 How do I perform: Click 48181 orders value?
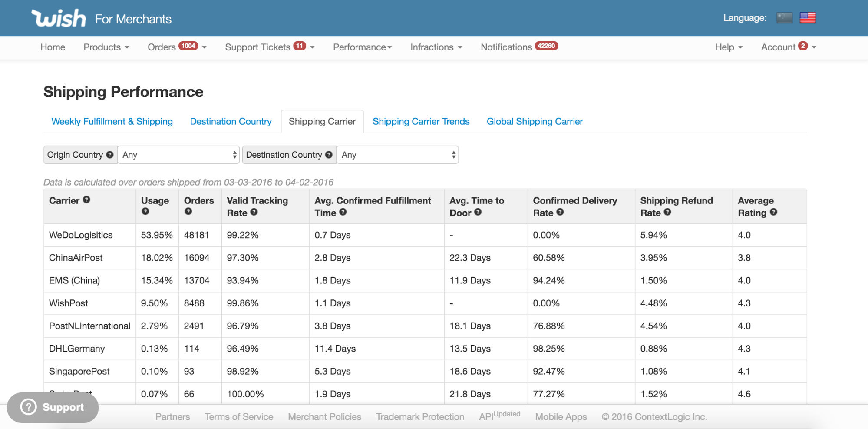[x=196, y=235]
